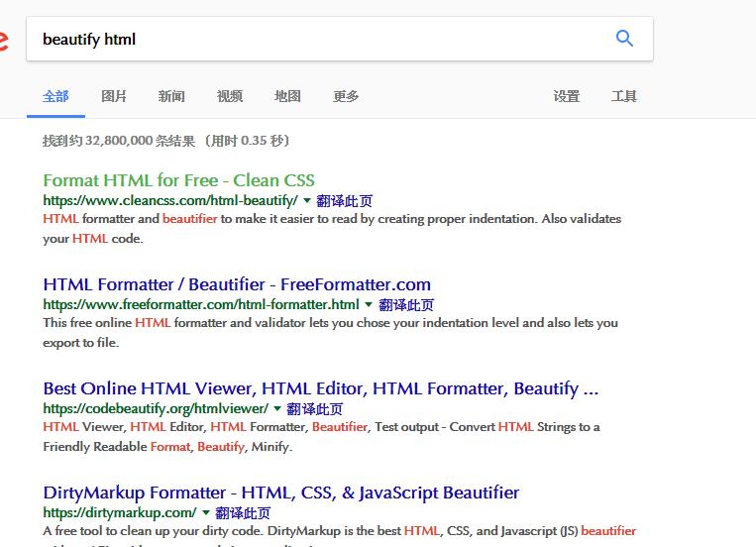
Task: Open the 视频 tab
Action: (x=230, y=96)
